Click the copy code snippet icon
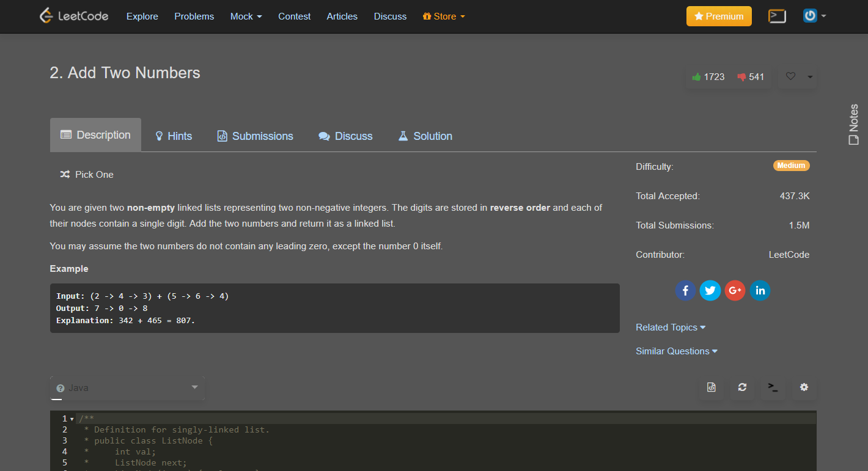868x471 pixels. tap(711, 387)
